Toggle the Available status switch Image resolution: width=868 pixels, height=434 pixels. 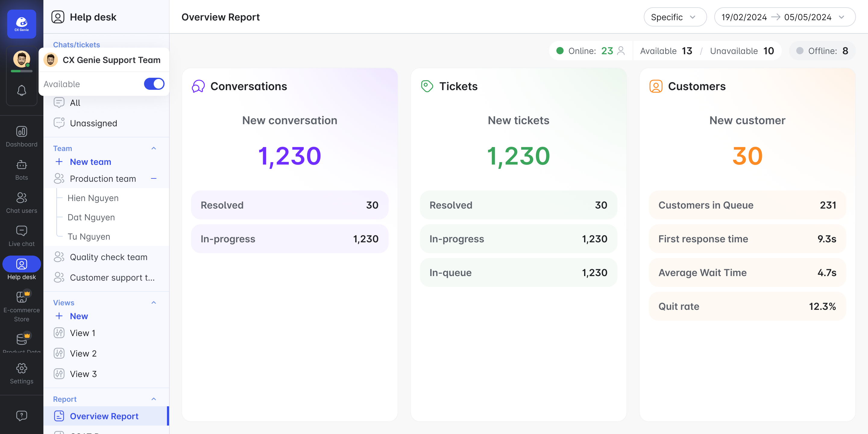click(154, 84)
